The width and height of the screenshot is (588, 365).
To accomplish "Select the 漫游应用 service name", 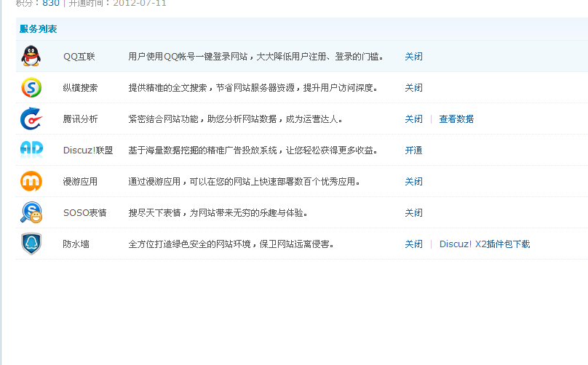I will click(x=80, y=182).
